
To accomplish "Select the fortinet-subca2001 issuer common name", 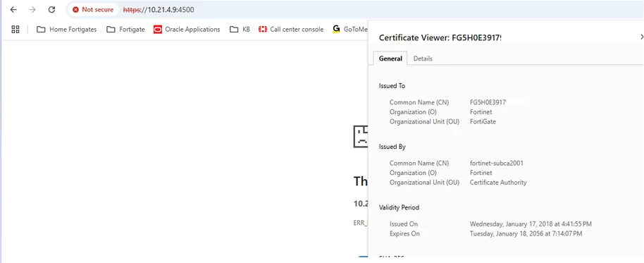I will [x=497, y=163].
